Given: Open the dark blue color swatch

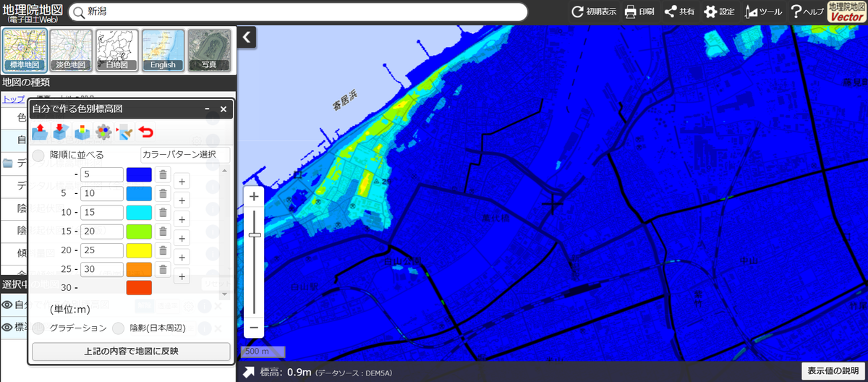Looking at the screenshot, I should (x=139, y=174).
